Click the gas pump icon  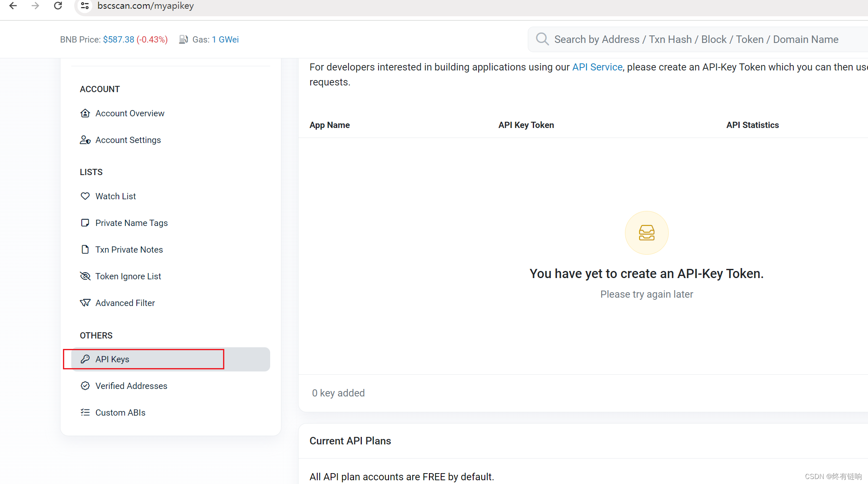pos(183,39)
